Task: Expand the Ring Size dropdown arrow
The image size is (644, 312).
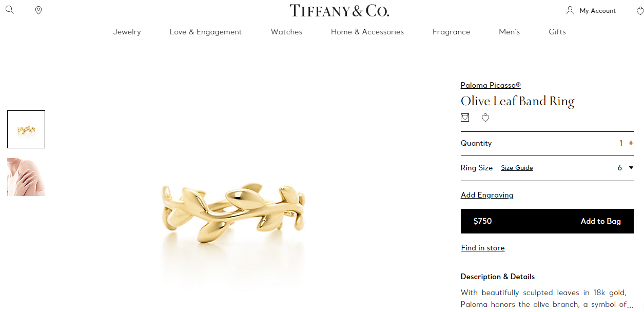Action: (631, 168)
